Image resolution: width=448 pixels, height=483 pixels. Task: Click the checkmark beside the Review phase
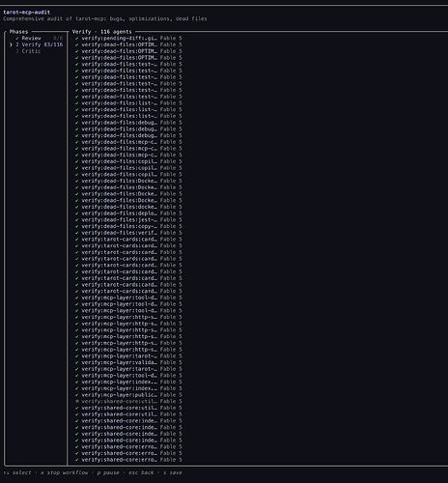[x=17, y=39]
